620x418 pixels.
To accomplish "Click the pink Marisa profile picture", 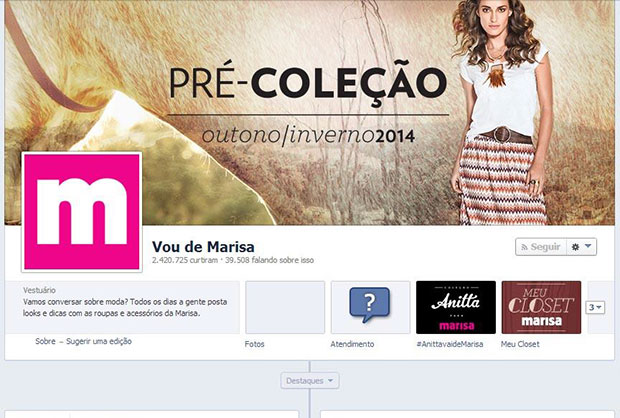I will pos(82,212).
